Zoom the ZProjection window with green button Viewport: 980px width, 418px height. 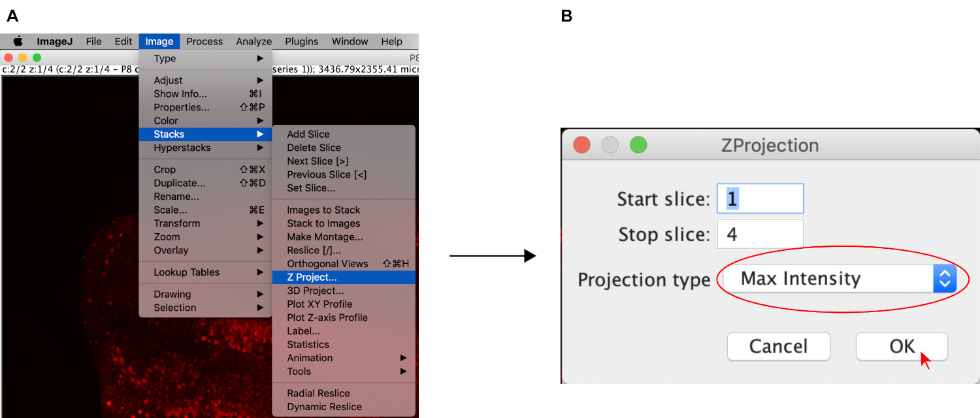point(638,144)
